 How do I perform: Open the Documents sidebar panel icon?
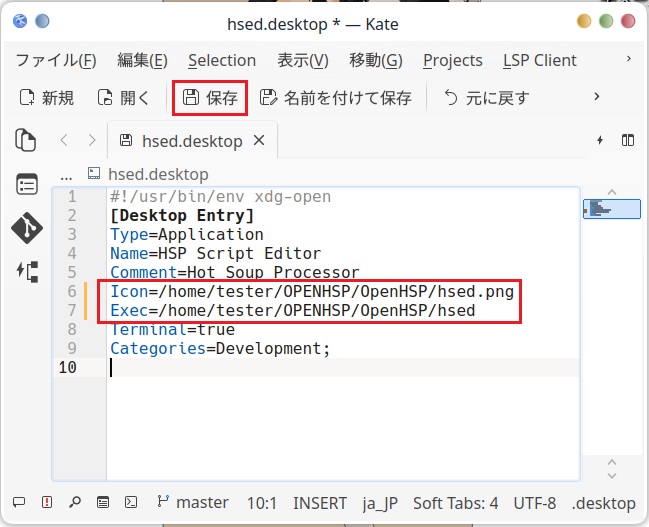(26, 140)
